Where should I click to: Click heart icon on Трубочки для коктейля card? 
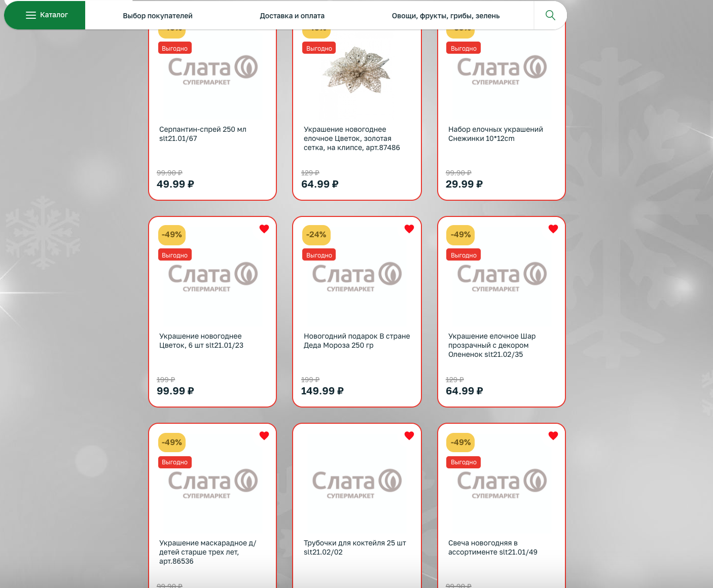coord(409,435)
